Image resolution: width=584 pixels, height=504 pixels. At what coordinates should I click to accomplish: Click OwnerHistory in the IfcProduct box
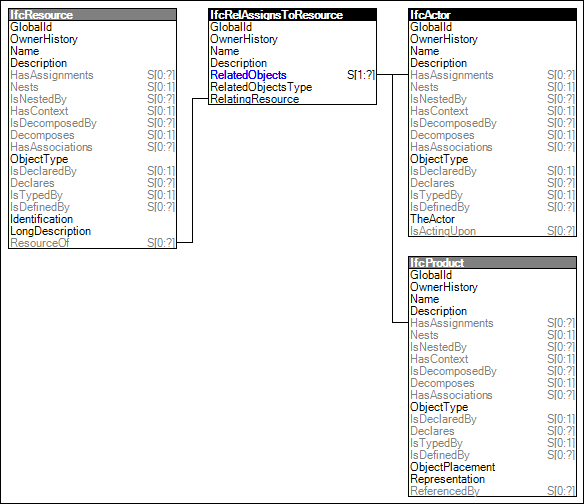pos(444,287)
